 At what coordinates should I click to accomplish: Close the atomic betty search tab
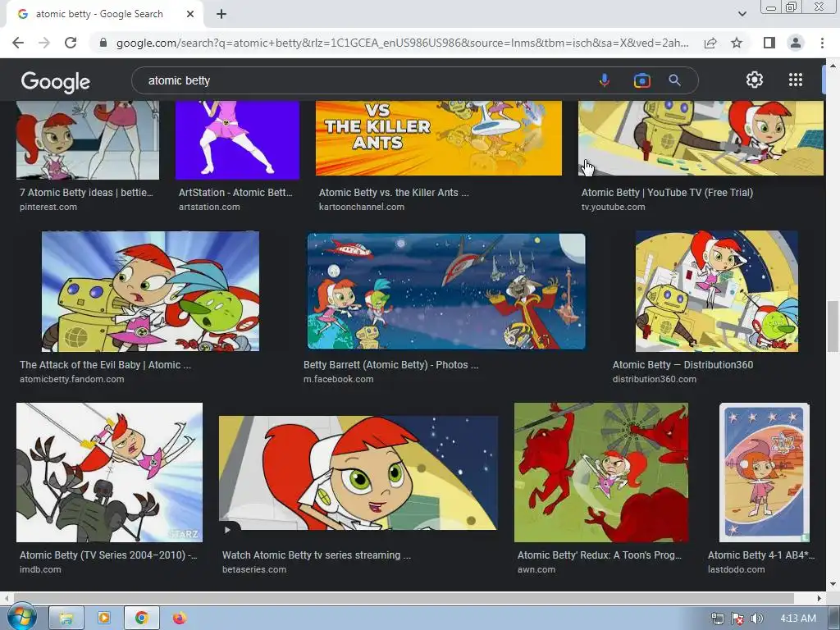point(190,14)
